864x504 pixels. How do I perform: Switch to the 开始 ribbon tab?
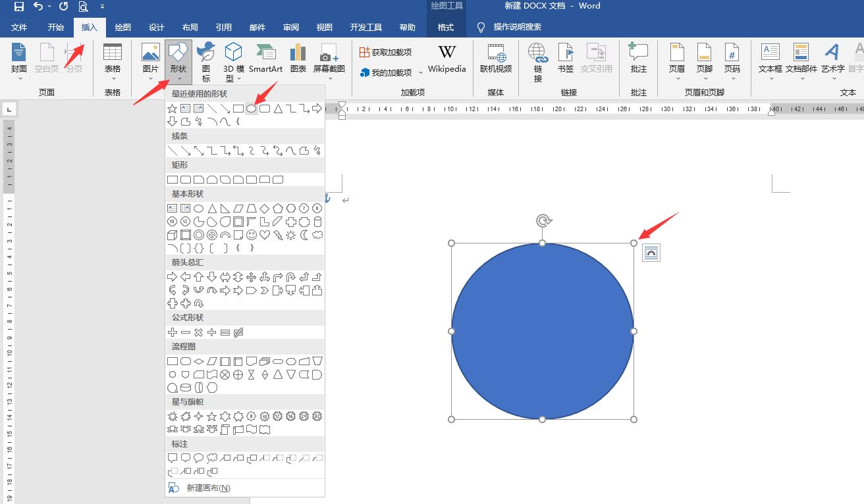coord(55,27)
